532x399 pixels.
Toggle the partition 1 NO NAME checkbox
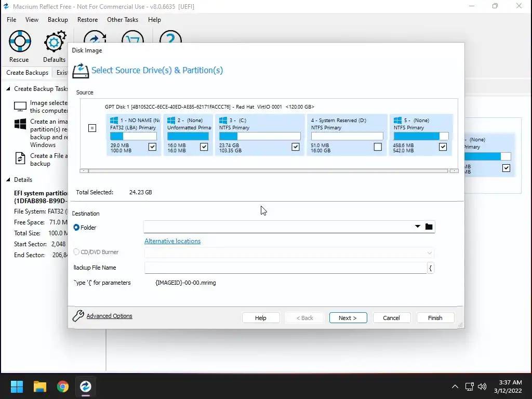point(152,147)
